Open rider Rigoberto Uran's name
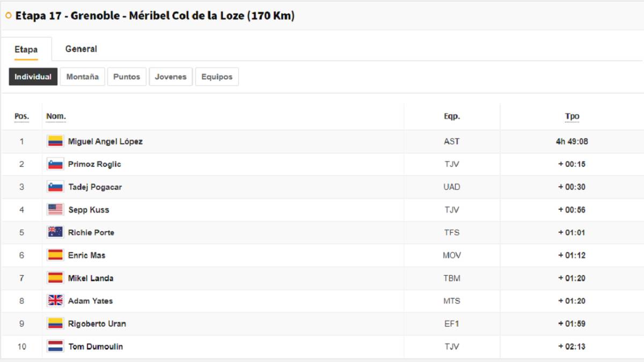Screen dimensions: 644x362 tap(97, 324)
